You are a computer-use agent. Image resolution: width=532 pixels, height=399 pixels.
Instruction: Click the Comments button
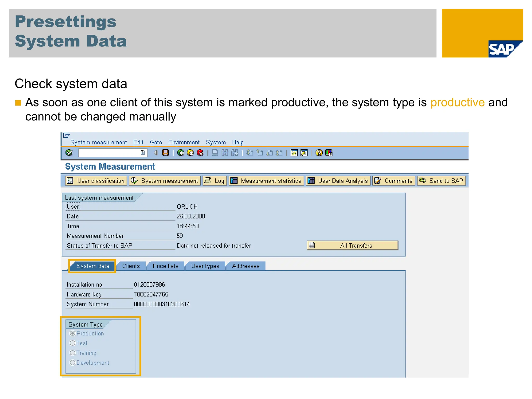click(x=394, y=181)
